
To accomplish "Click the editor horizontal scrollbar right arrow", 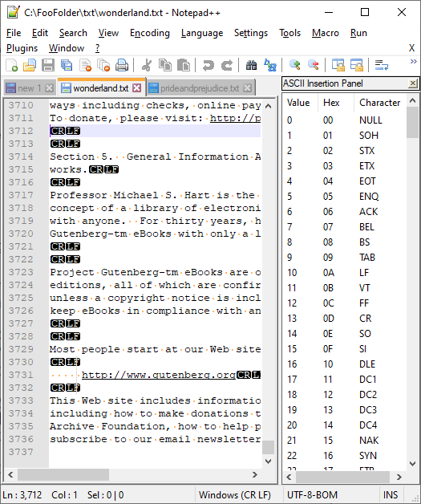I will [x=255, y=475].
